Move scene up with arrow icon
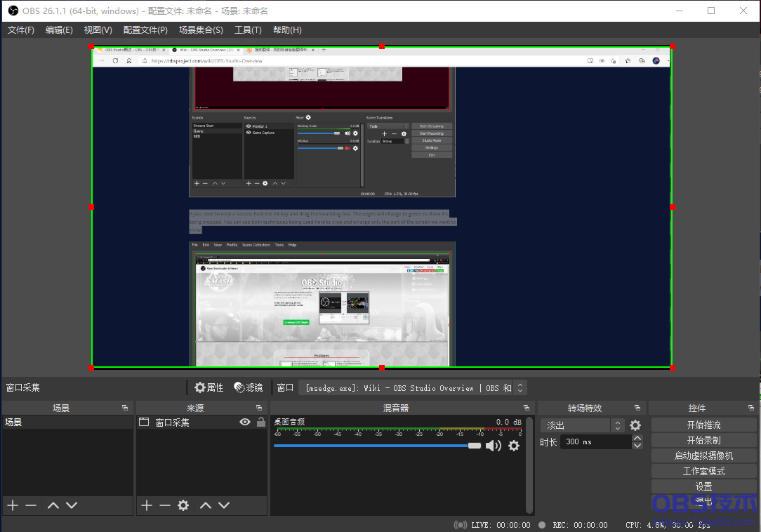This screenshot has height=532, width=761. pyautogui.click(x=53, y=505)
